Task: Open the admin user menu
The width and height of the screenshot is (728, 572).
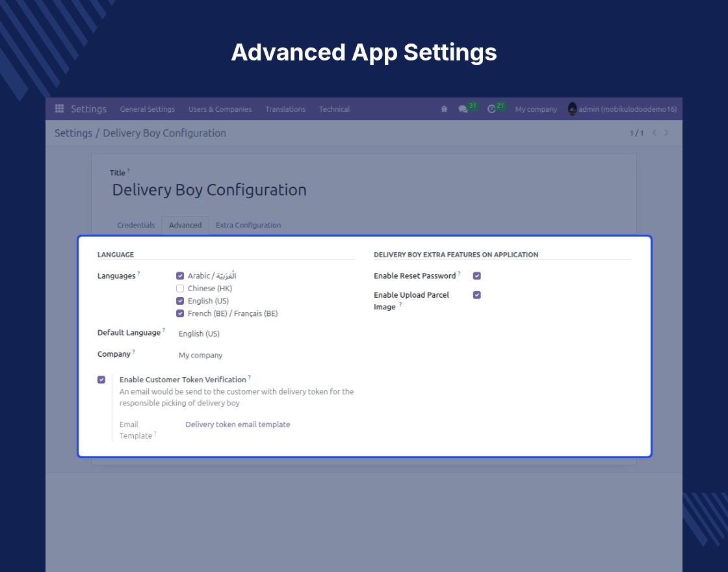Action: [622, 109]
